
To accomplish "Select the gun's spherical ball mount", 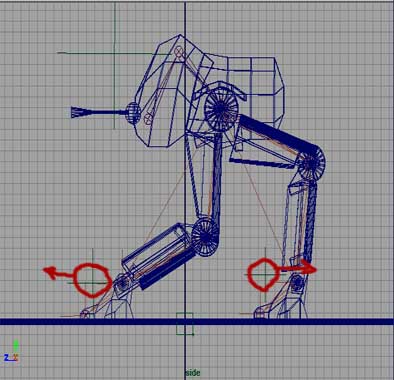I will pyautogui.click(x=133, y=113).
